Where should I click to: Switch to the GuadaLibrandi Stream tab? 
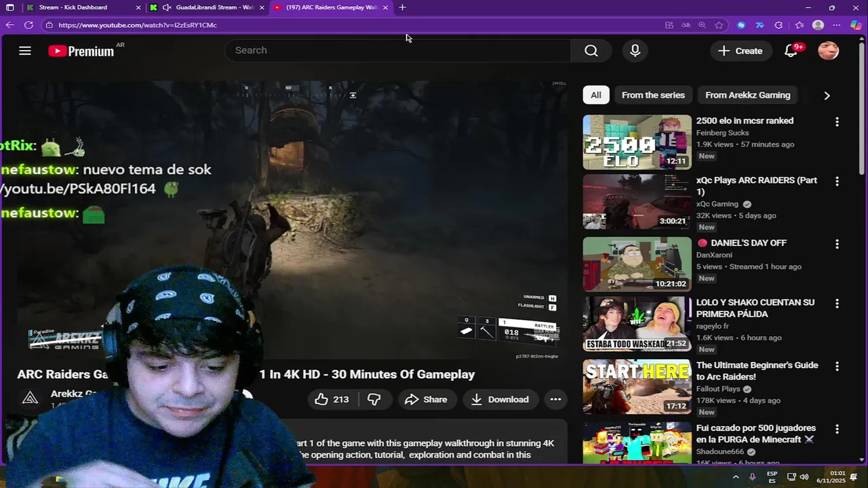coord(208,7)
